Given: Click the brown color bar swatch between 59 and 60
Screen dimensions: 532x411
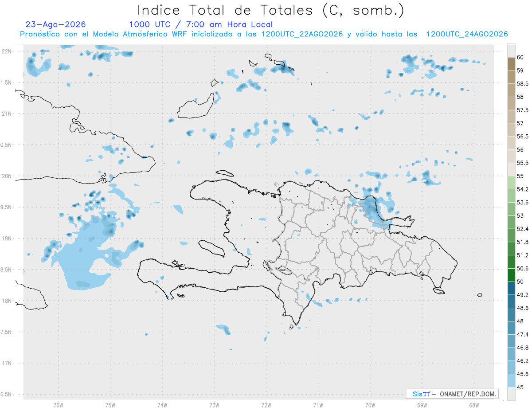Looking at the screenshot, I should click(511, 64).
